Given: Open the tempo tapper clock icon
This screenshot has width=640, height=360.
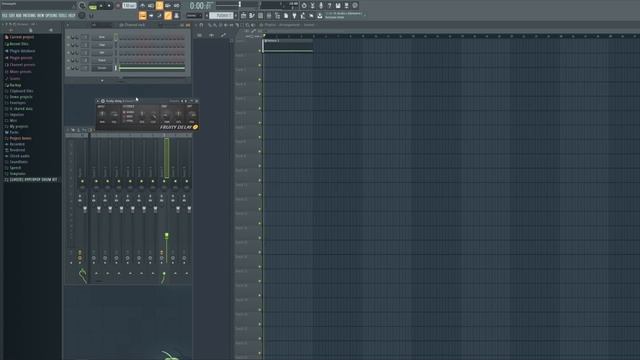Looking at the screenshot, I should click(304, 6).
